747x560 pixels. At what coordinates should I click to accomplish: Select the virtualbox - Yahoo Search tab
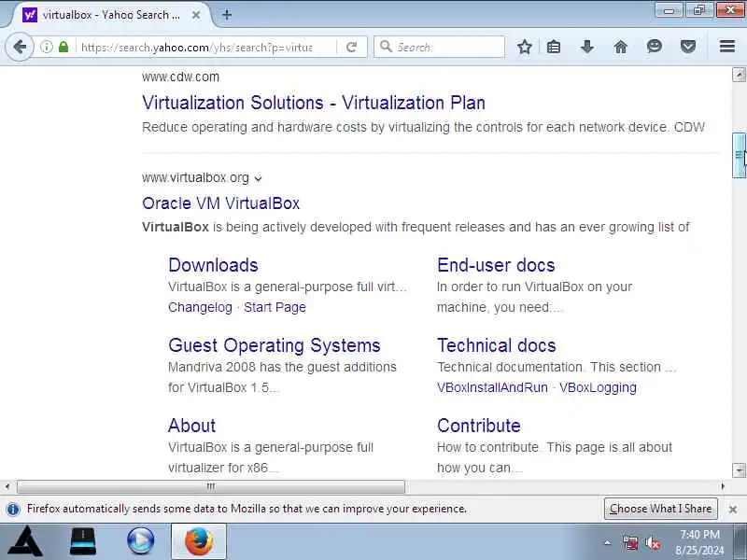coord(112,15)
